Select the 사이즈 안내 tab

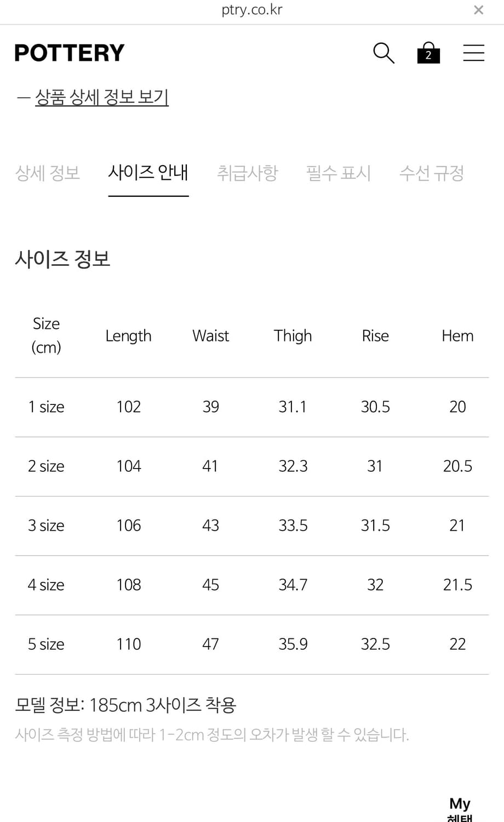pyautogui.click(x=148, y=173)
